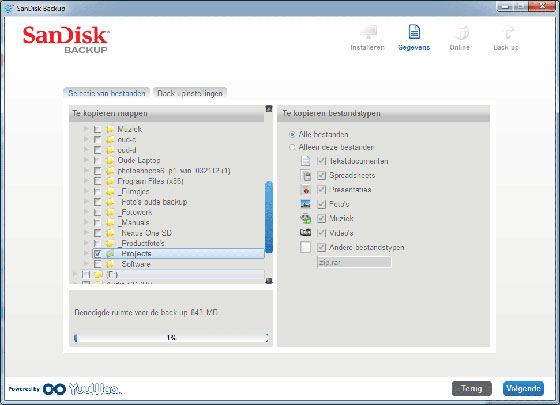Viewport: 560px width, 405px height.
Task: Check the _Productfoto's folder checkbox
Action: click(x=98, y=243)
